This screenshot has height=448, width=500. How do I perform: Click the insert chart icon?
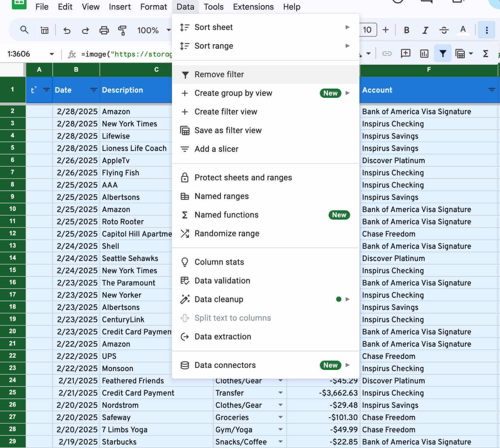pyautogui.click(x=424, y=54)
